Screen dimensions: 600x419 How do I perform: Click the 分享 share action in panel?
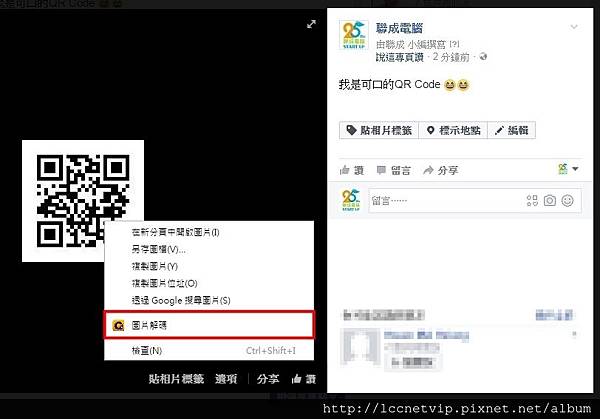tap(440, 170)
